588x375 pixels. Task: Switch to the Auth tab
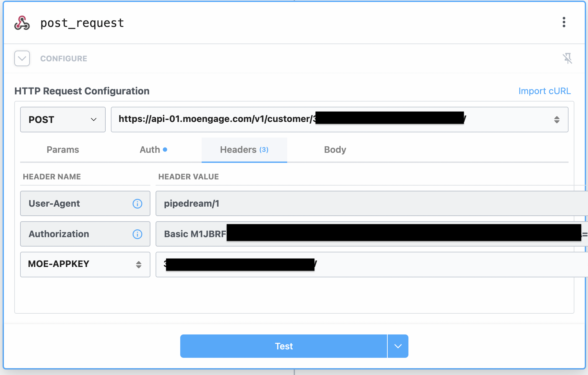click(x=153, y=150)
